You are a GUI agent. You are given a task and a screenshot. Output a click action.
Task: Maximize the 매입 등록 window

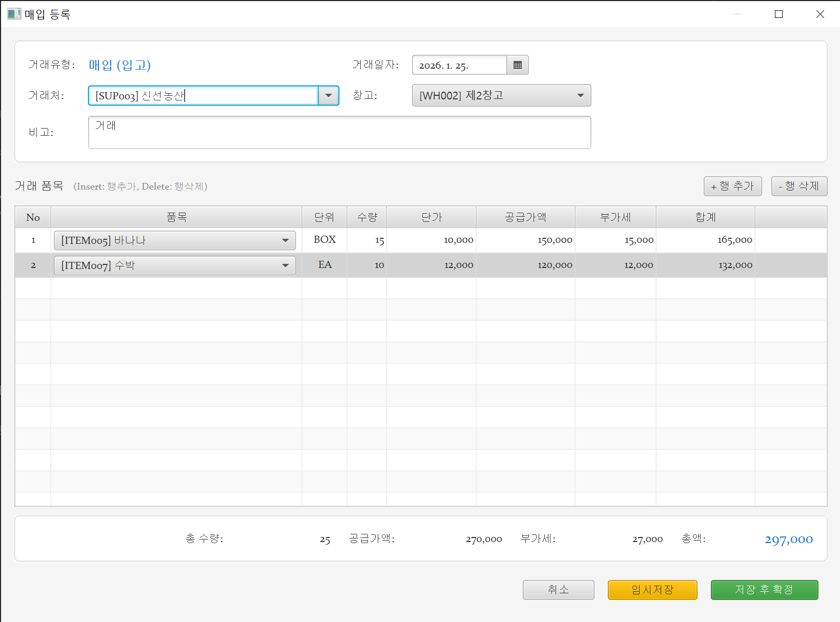tap(778, 14)
